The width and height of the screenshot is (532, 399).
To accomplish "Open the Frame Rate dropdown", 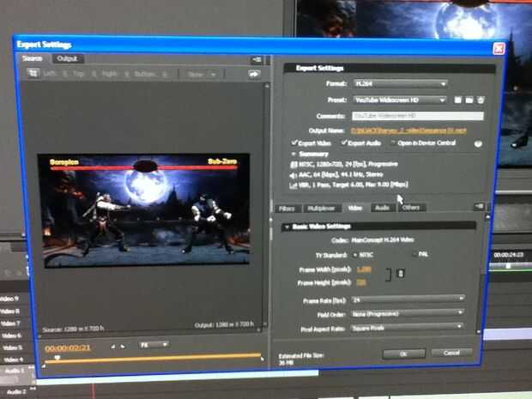I will point(408,299).
